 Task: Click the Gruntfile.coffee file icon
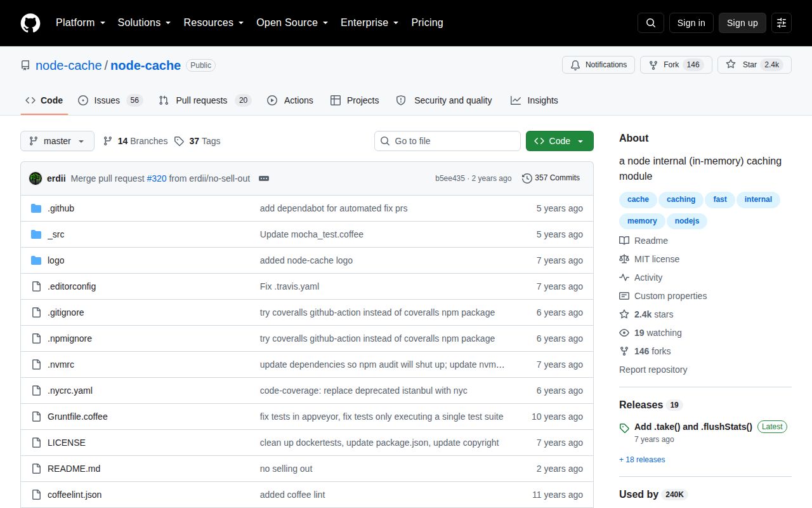[x=36, y=417]
